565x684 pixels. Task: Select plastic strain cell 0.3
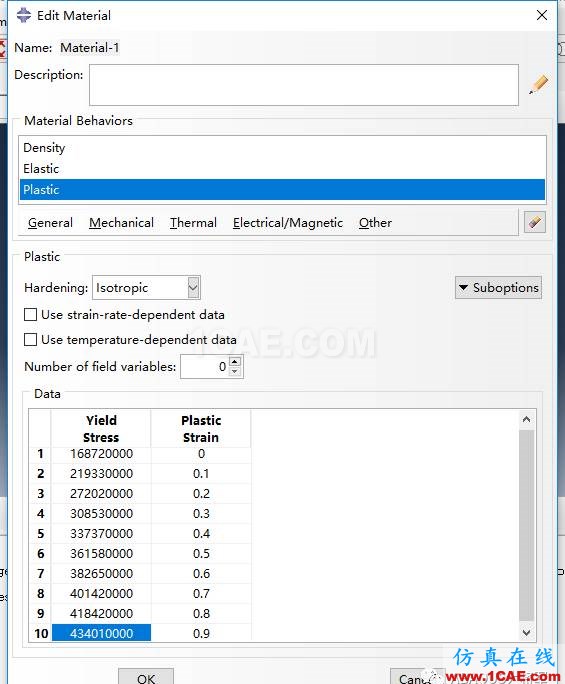pos(201,514)
